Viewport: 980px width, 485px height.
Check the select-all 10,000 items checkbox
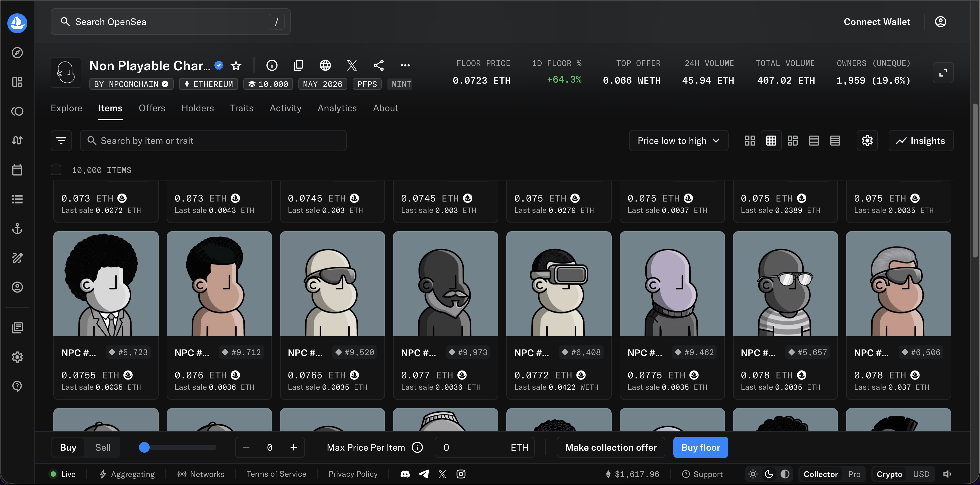coord(56,170)
